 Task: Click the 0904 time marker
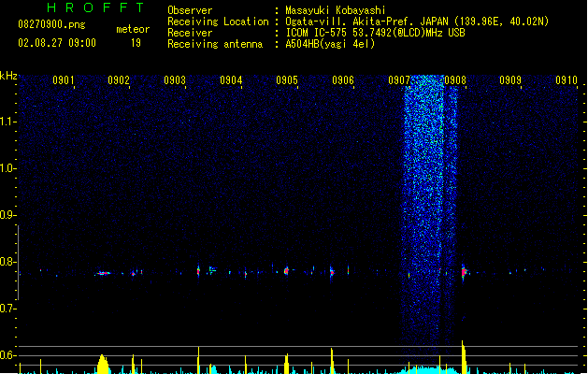pyautogui.click(x=231, y=80)
